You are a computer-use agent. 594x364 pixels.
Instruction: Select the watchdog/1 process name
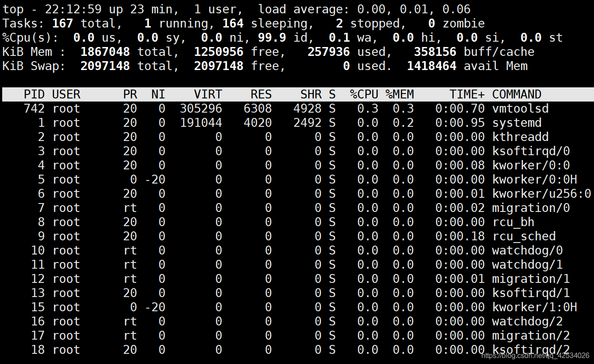click(527, 265)
